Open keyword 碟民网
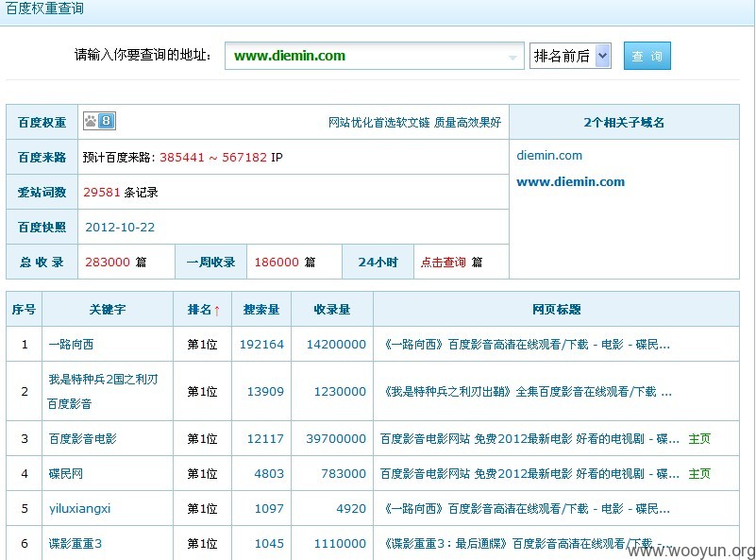Screen dimensions: 756x560 [x=65, y=474]
